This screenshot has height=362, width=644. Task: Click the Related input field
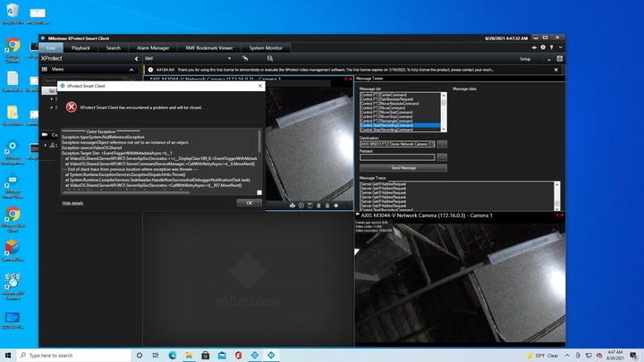coord(396,157)
